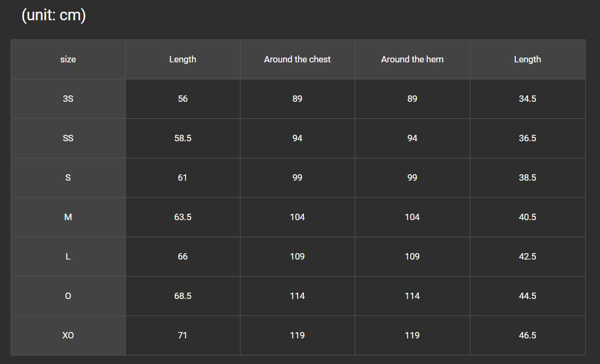
Task: Click the 36.5 value cell
Action: coord(527,138)
